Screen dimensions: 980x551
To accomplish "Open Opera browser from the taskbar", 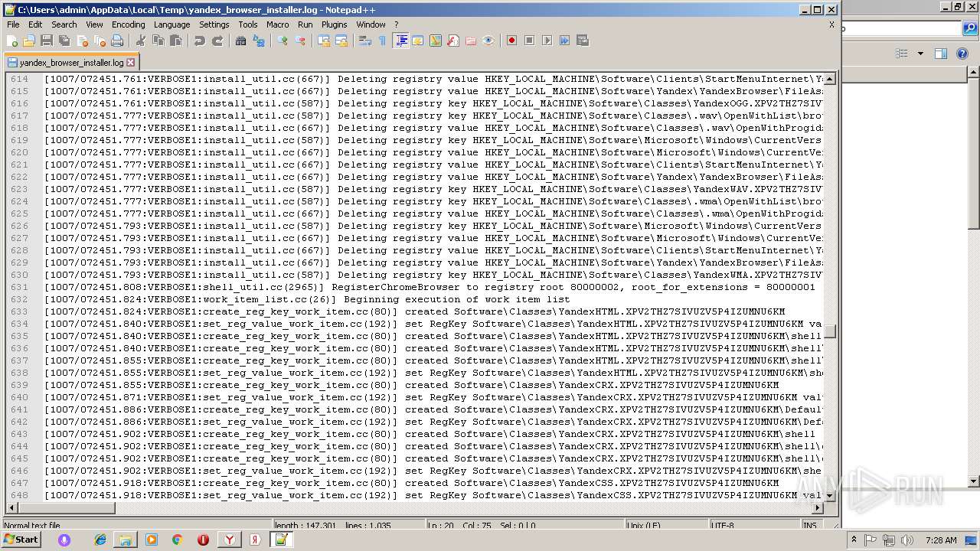I will [203, 540].
